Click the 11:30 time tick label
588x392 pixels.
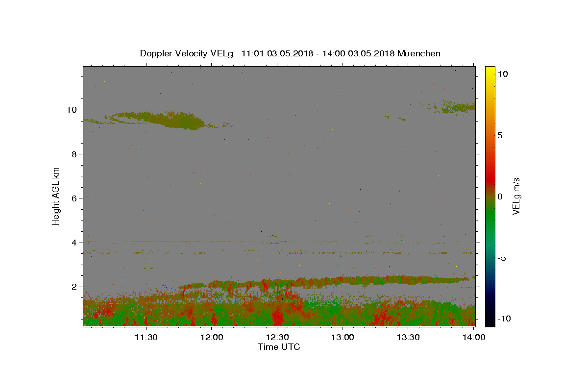(146, 337)
